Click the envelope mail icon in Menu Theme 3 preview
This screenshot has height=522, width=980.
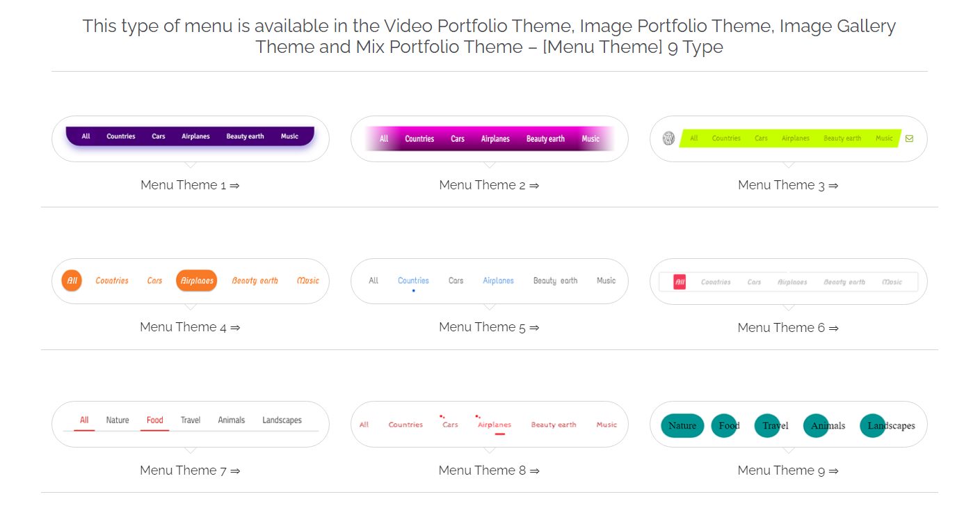click(x=909, y=139)
